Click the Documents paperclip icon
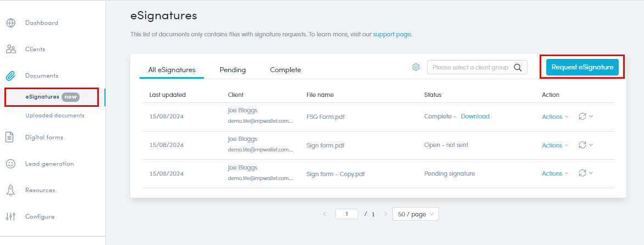Viewport: 644px width, 245px height. [10, 76]
